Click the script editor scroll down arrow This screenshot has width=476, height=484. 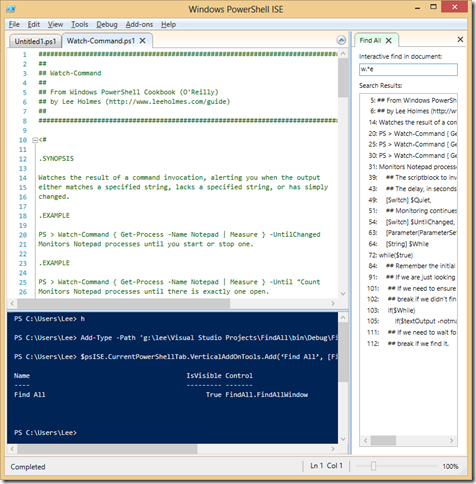343,294
